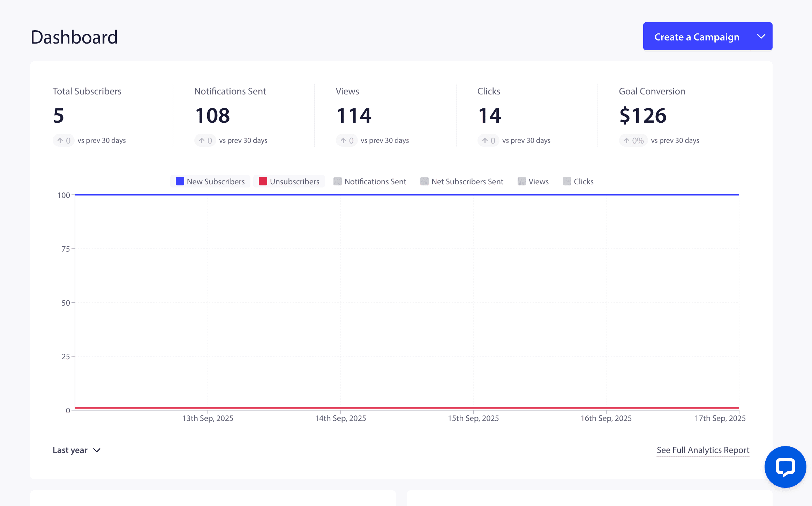Click the red Unsubscribers color swatch
Viewport: 812px width, 506px height.
pyautogui.click(x=263, y=181)
